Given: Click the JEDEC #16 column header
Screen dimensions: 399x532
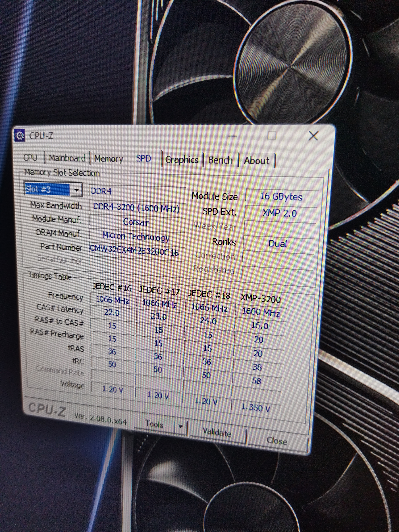Looking at the screenshot, I should click(112, 287).
